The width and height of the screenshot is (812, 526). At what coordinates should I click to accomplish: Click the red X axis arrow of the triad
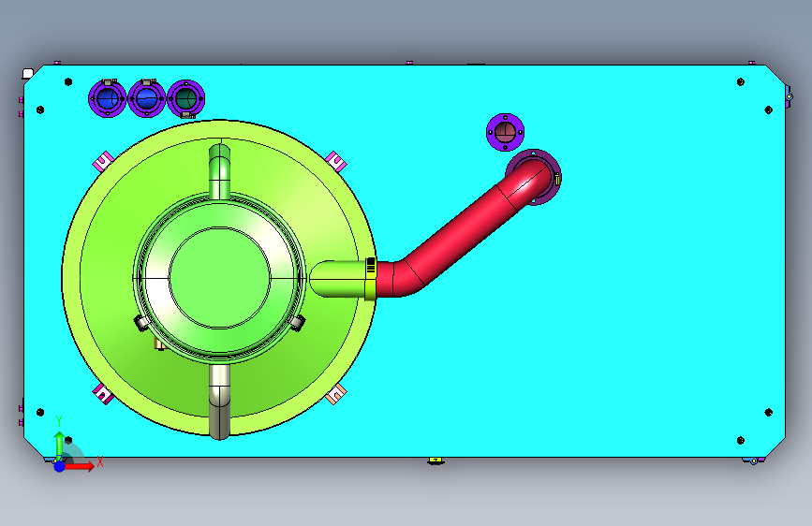click(x=81, y=466)
